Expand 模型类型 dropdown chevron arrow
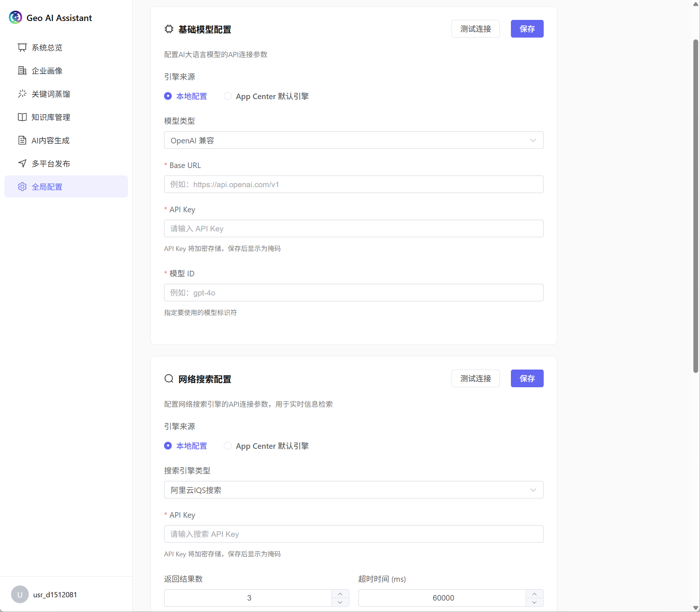 tap(533, 140)
